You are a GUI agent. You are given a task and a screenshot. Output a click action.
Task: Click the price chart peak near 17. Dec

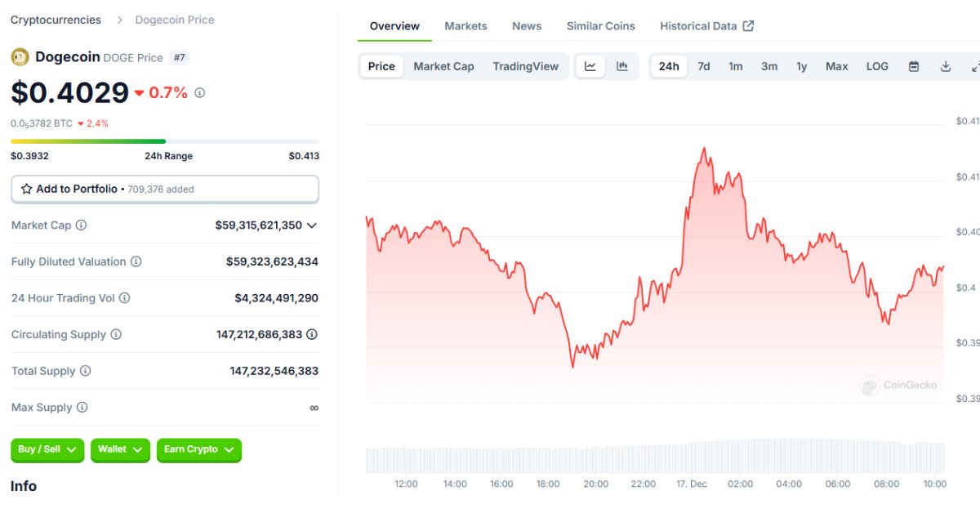click(704, 149)
